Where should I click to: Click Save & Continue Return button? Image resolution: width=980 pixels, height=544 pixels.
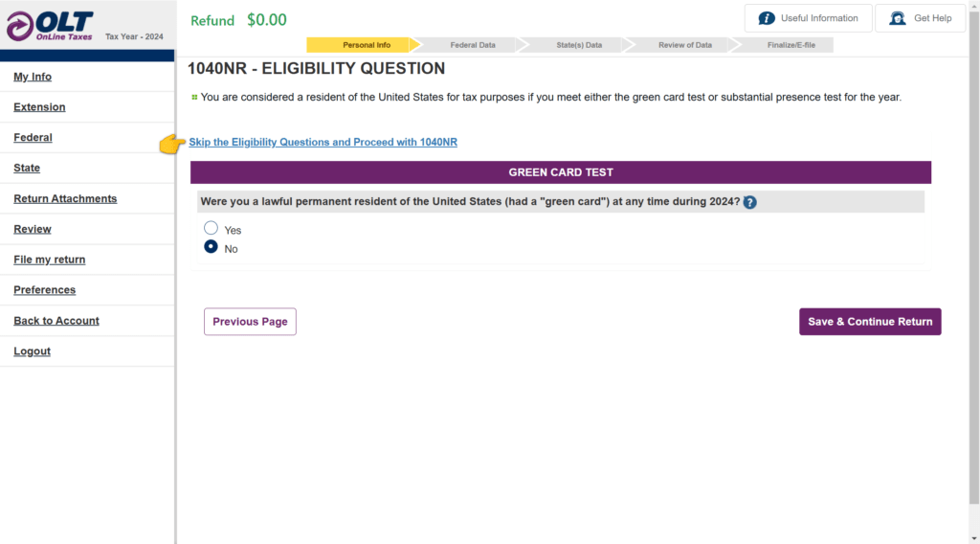[x=870, y=322]
